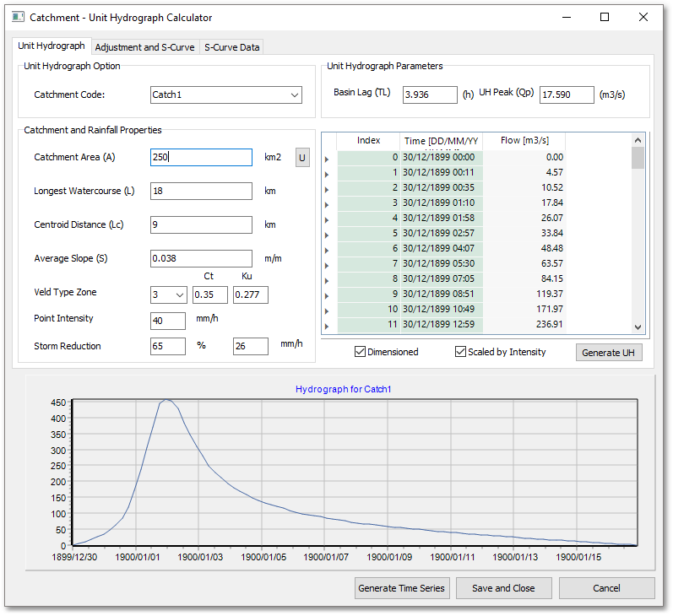Select row arrow for index 0

(x=327, y=159)
